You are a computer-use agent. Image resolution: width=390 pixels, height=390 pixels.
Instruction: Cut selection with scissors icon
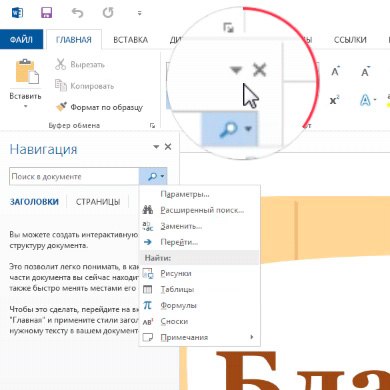pyautogui.click(x=60, y=64)
